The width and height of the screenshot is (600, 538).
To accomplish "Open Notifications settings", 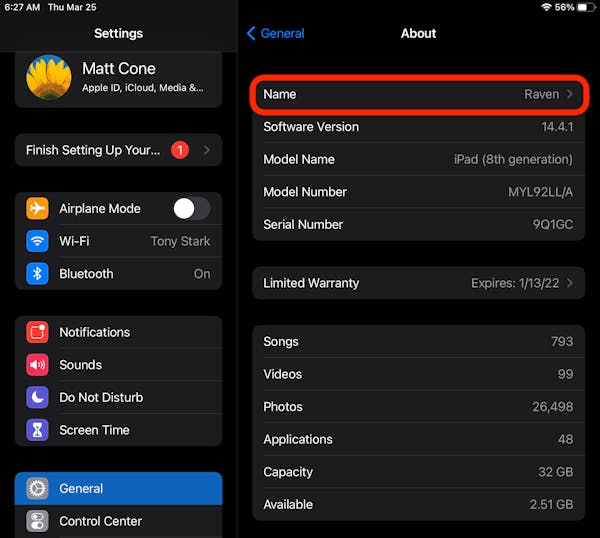I will (x=119, y=332).
